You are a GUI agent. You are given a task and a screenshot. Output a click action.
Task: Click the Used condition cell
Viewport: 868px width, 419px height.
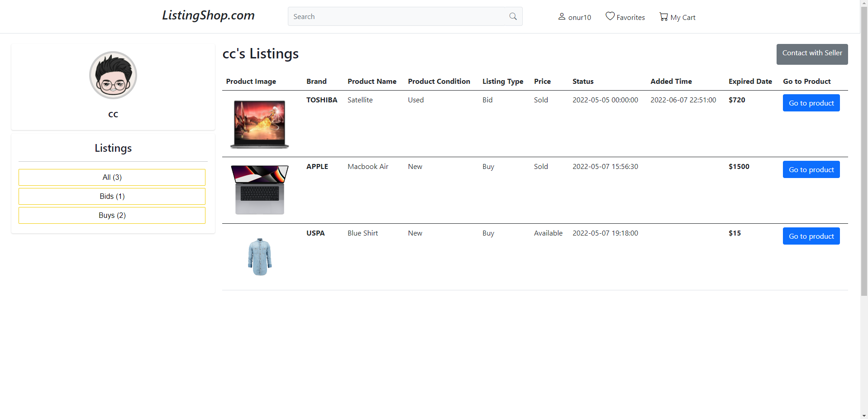point(415,100)
